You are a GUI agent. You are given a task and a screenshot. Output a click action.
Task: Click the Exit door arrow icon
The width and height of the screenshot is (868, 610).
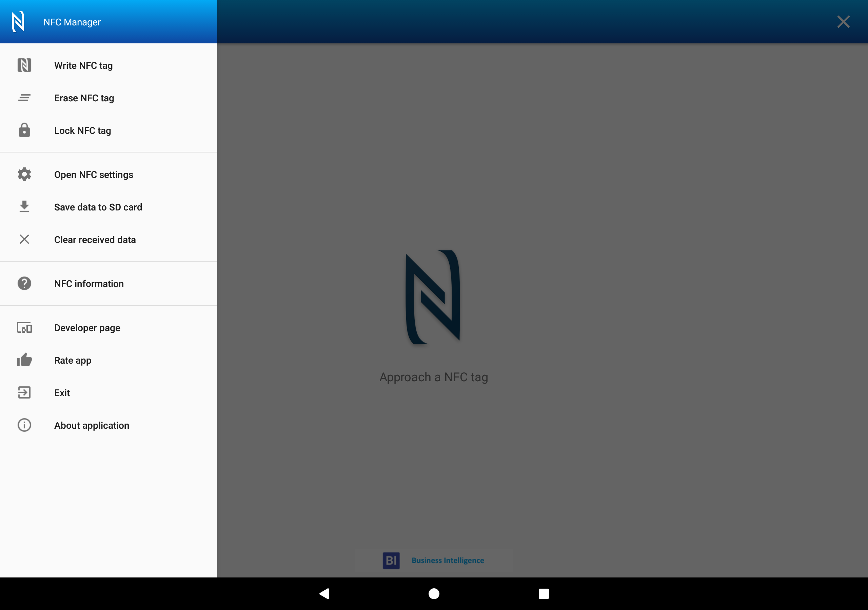point(24,393)
